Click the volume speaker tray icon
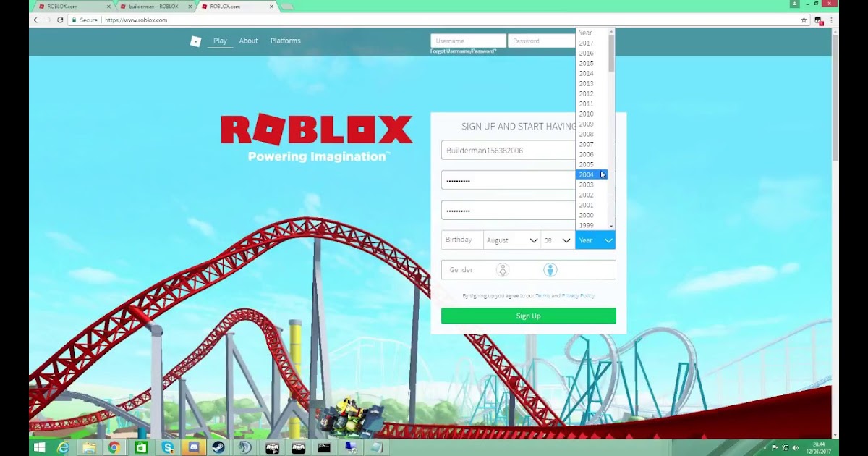This screenshot has height=456, width=868. (x=796, y=448)
